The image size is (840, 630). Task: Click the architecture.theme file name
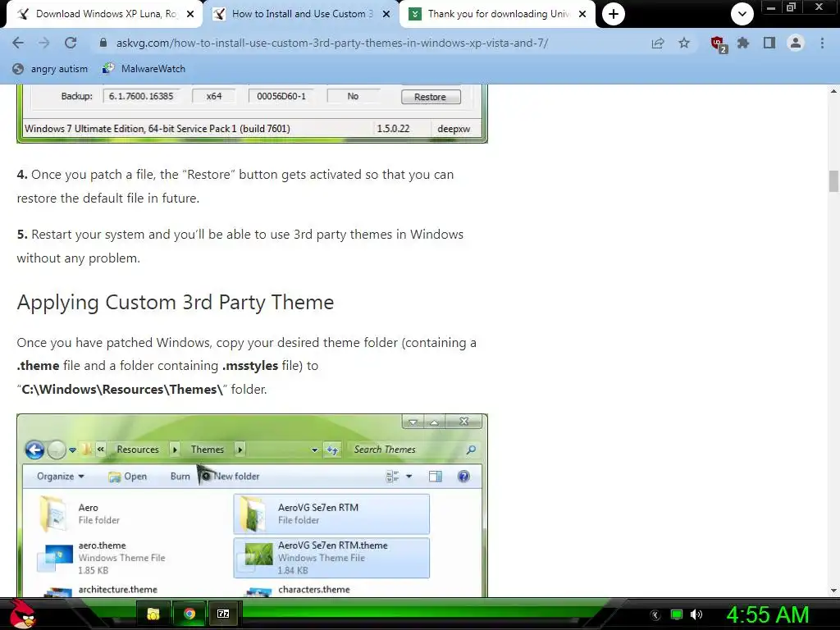118,589
